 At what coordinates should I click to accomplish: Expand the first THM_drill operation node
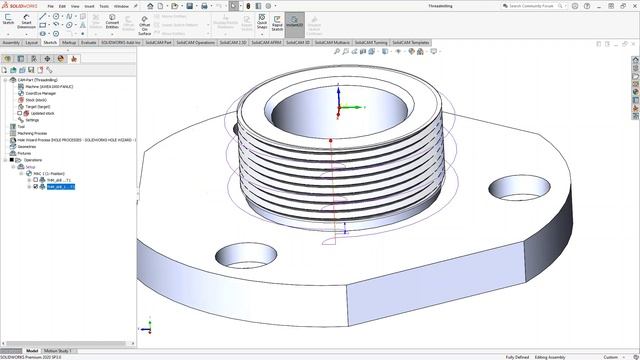pos(29,180)
